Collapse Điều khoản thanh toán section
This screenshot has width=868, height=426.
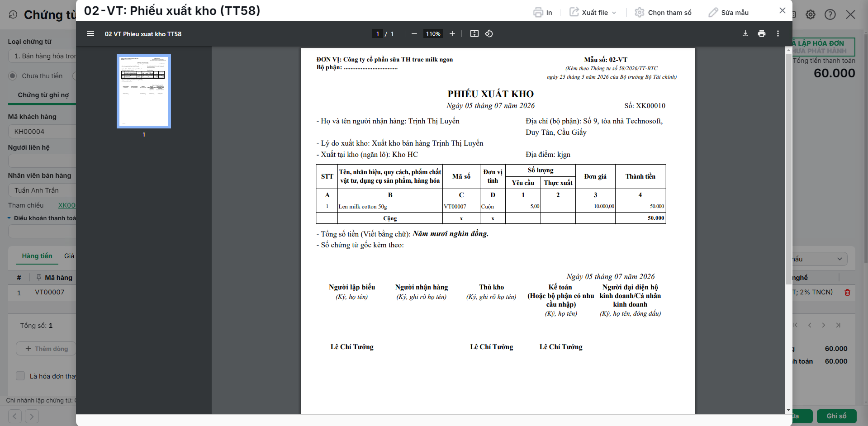point(9,218)
